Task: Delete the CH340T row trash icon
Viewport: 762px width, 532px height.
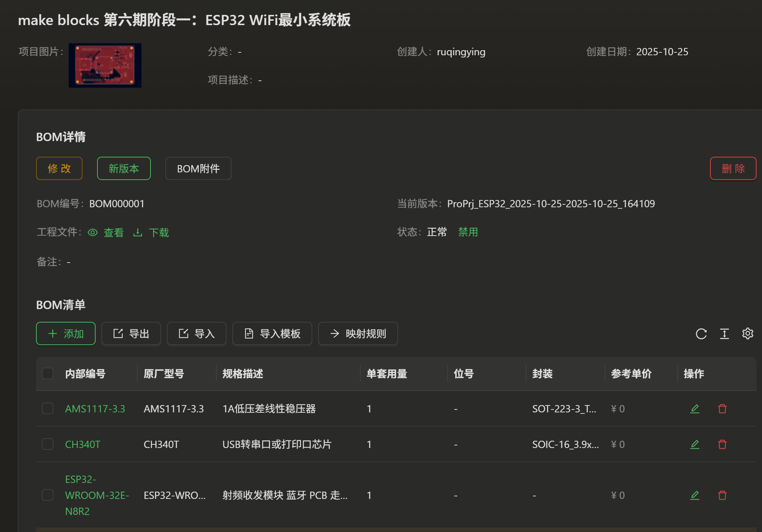Action: pos(722,444)
